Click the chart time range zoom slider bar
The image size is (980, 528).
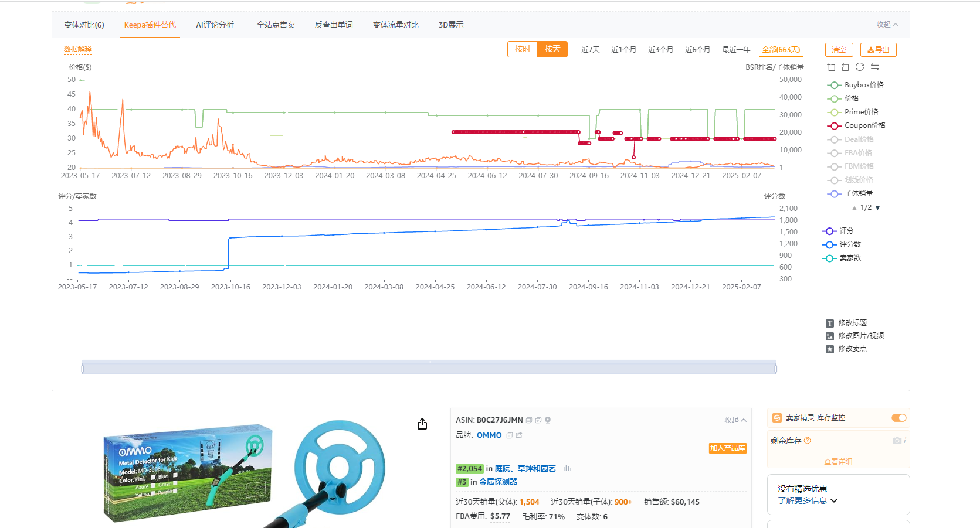(429, 369)
